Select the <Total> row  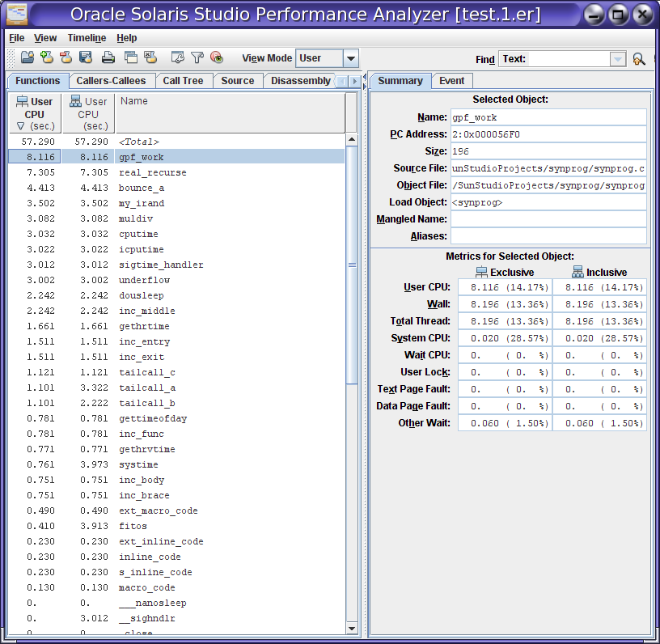(x=176, y=142)
